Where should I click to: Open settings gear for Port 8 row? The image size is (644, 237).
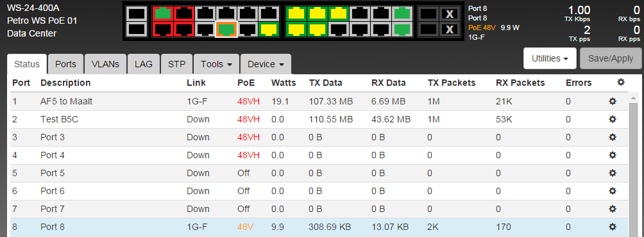[x=613, y=227]
